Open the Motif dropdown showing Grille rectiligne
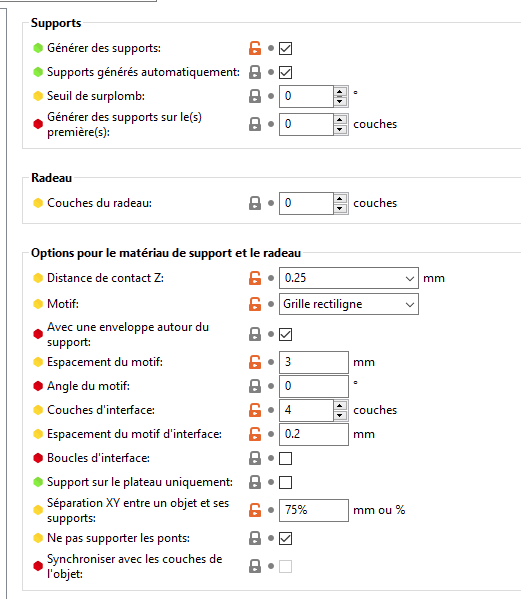 point(349,304)
